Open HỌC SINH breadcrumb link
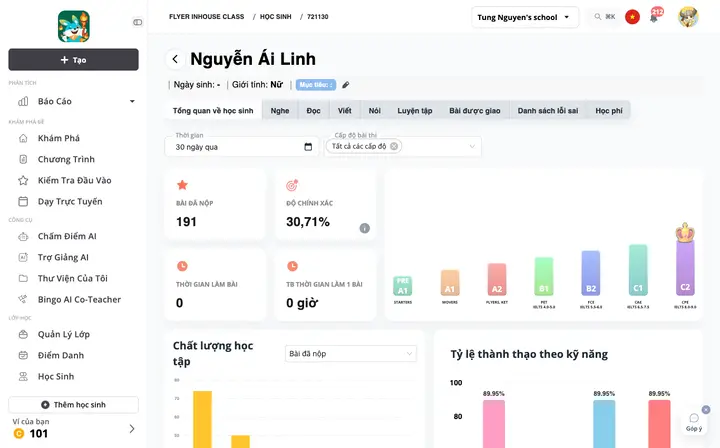 coord(276,17)
